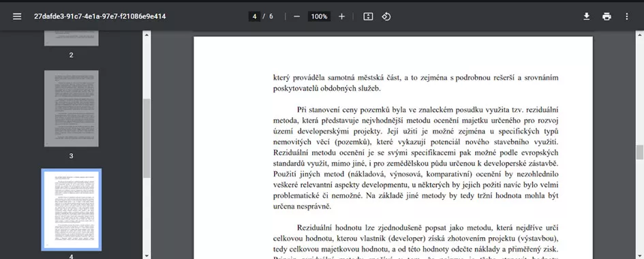Click the page label 2 under its thumbnail
644x259 pixels.
(x=71, y=55)
